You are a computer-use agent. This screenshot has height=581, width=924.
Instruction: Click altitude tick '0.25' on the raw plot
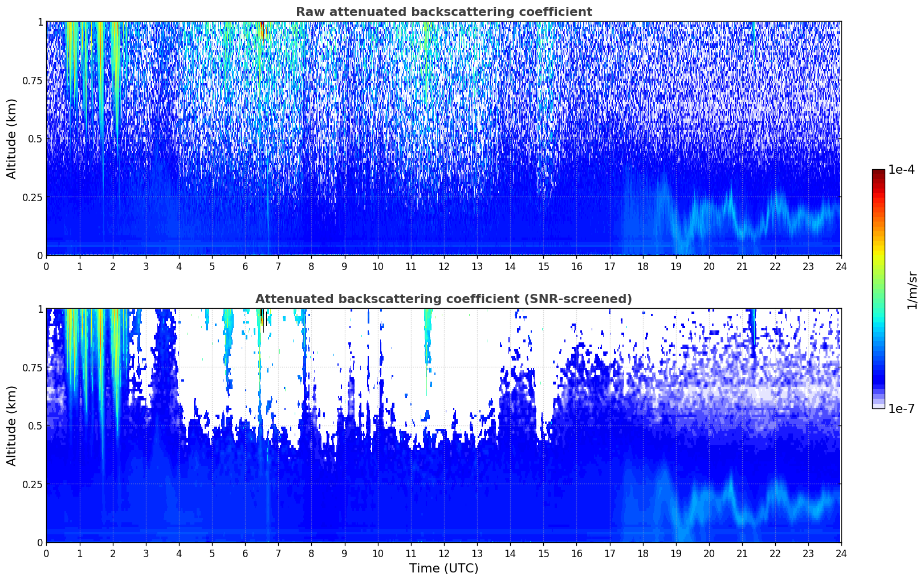pos(32,197)
